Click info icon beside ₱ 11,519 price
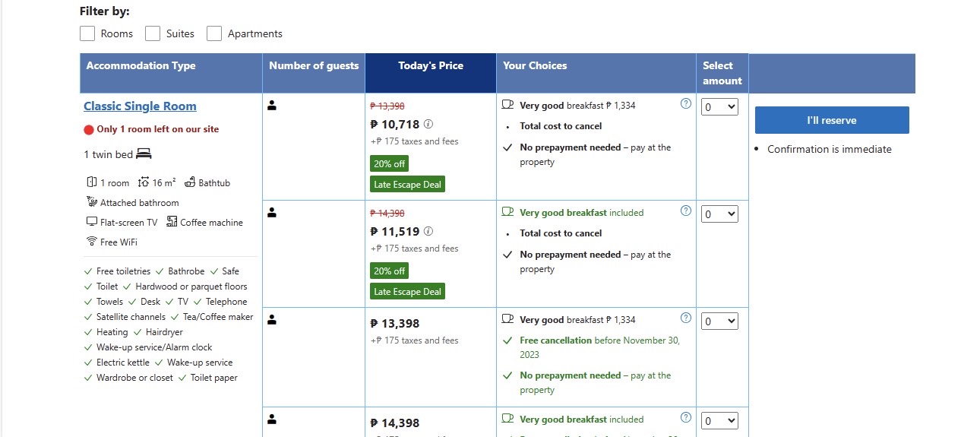 428,231
